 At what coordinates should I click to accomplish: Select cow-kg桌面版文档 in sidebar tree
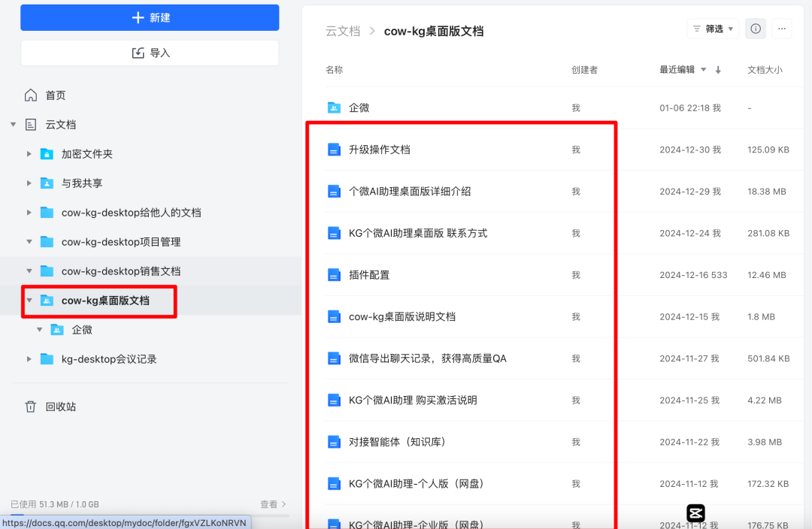click(105, 301)
